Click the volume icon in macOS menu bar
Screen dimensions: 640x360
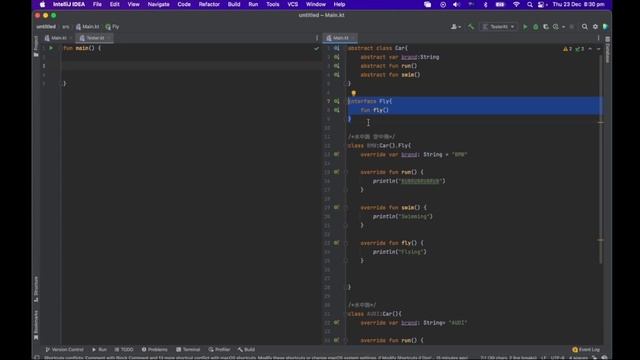point(456,4)
